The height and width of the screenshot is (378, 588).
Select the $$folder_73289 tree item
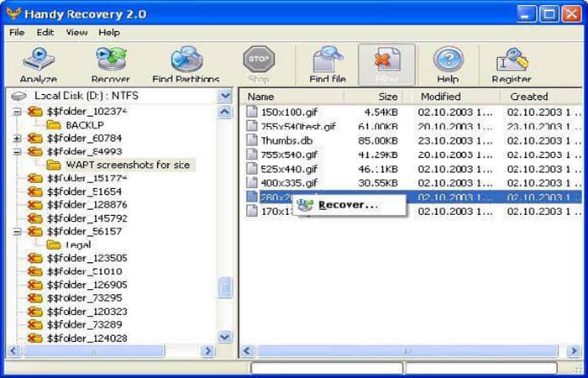click(x=84, y=325)
